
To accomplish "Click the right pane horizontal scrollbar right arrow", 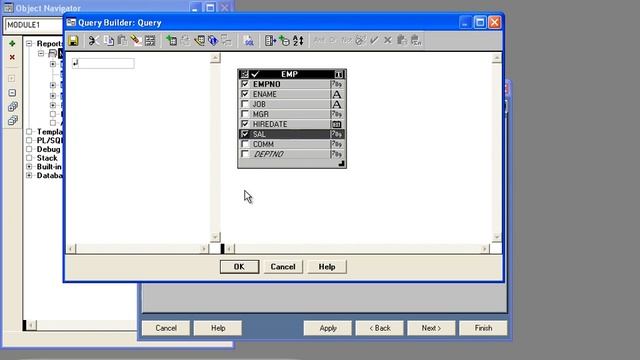I will [484, 249].
